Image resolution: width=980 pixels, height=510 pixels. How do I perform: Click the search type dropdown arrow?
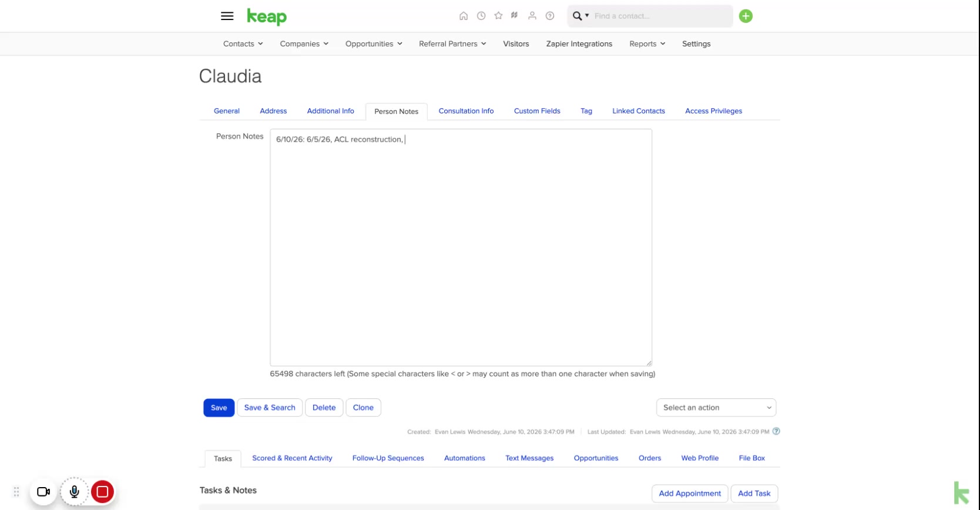(587, 16)
